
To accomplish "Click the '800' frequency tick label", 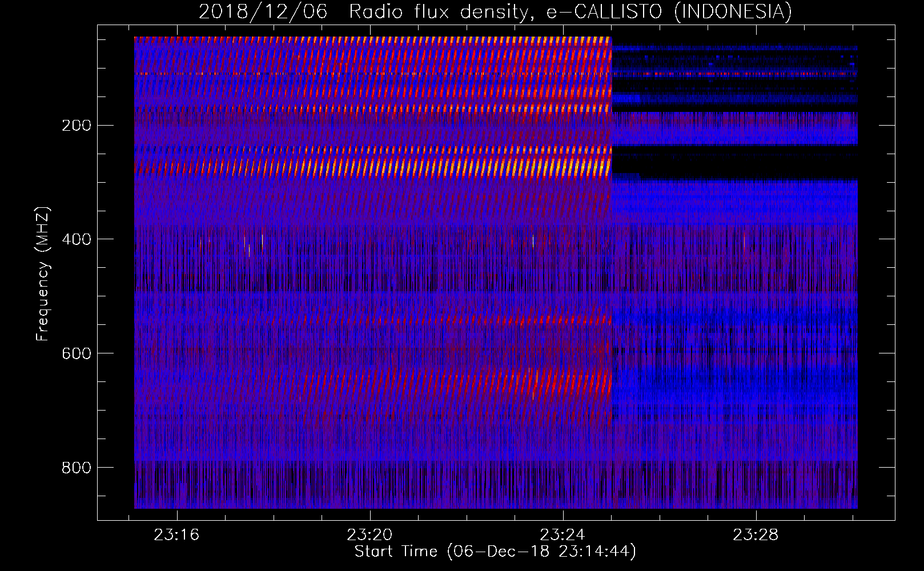I will pos(77,468).
